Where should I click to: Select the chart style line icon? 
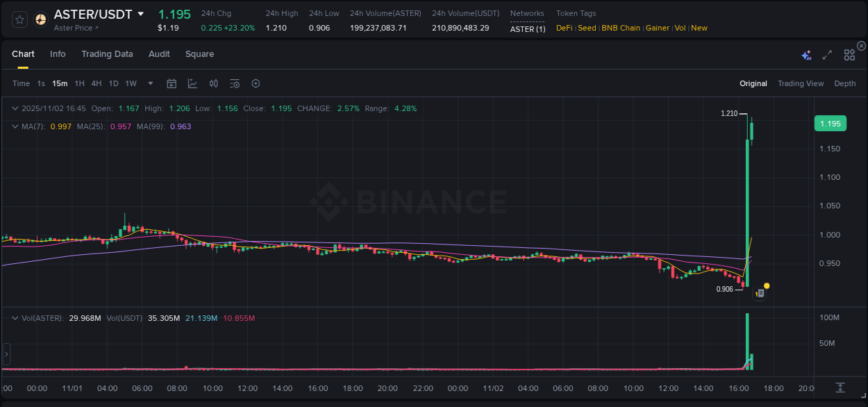192,83
